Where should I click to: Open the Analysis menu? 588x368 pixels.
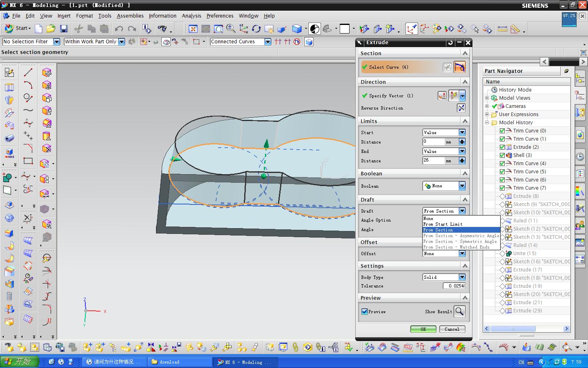coord(191,16)
